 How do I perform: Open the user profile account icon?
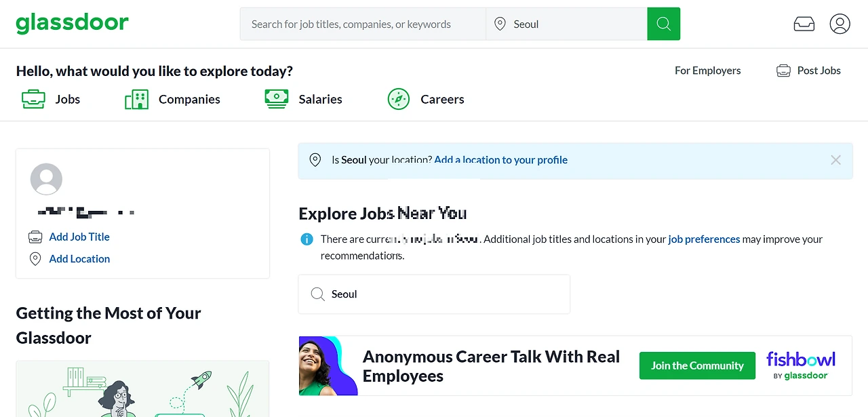[840, 24]
